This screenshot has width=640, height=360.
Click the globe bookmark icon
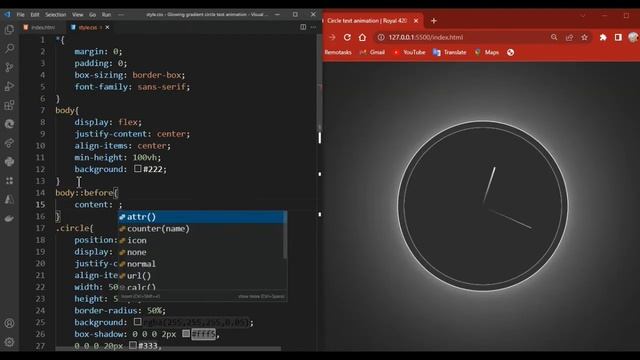(510, 52)
